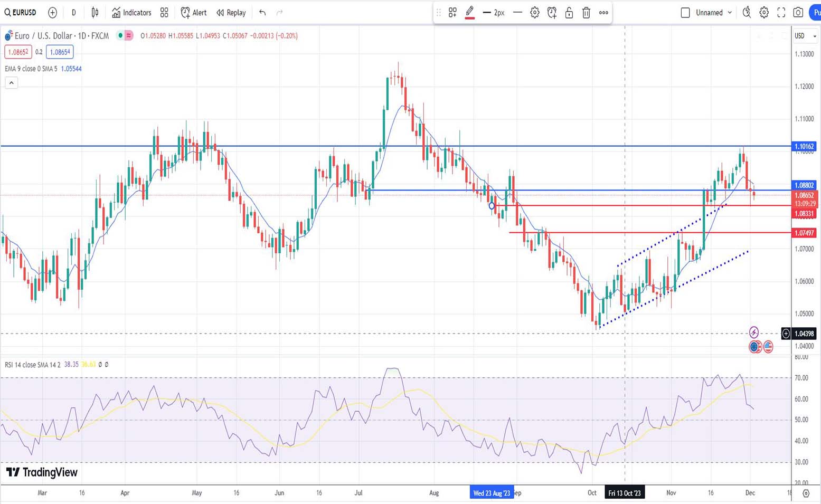This screenshot has height=504, width=821.
Task: Toggle lock on the selected drawing
Action: (x=569, y=13)
